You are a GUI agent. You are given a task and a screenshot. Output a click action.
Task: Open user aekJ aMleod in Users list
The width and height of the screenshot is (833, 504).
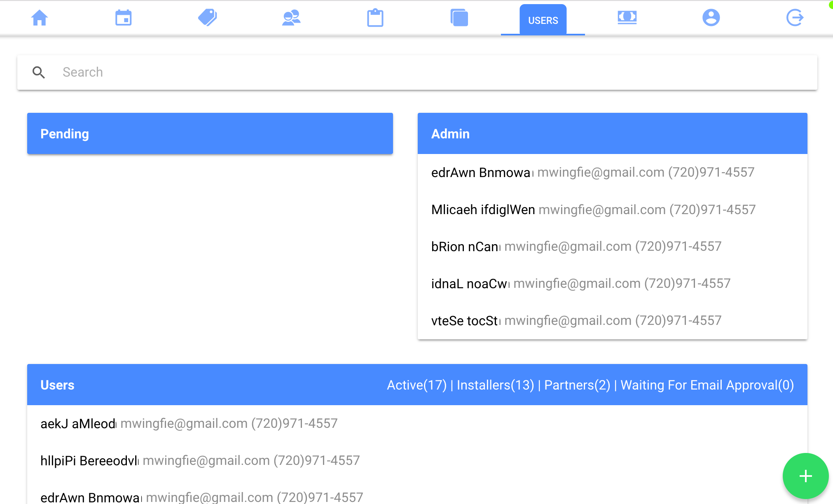pyautogui.click(x=77, y=423)
